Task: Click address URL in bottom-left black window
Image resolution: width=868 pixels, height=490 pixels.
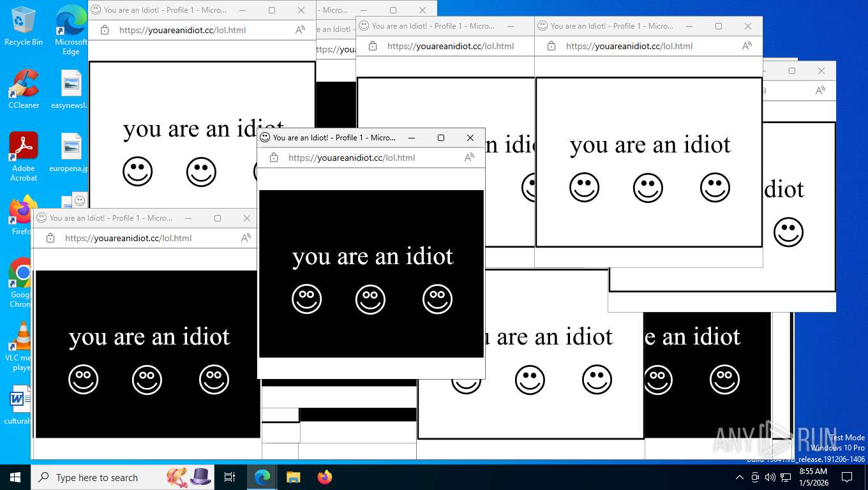Action: (x=128, y=238)
